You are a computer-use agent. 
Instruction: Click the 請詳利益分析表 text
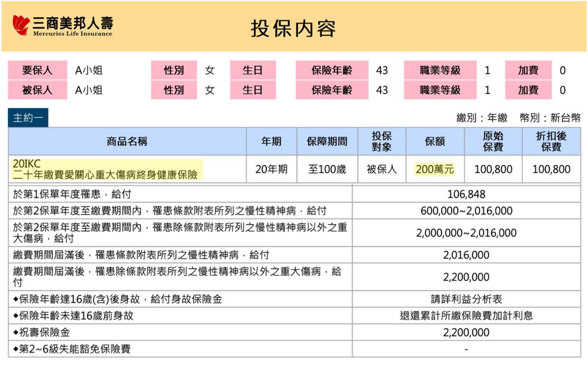click(466, 299)
